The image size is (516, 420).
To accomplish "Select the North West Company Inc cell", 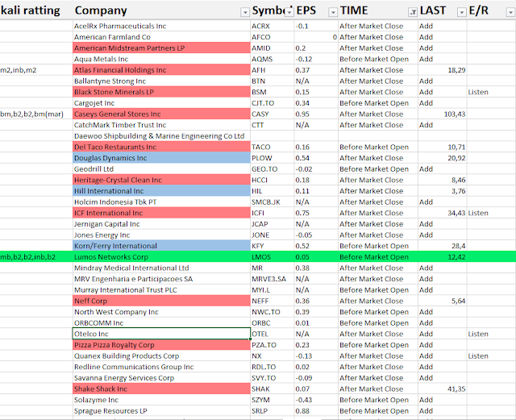I will [x=161, y=312].
